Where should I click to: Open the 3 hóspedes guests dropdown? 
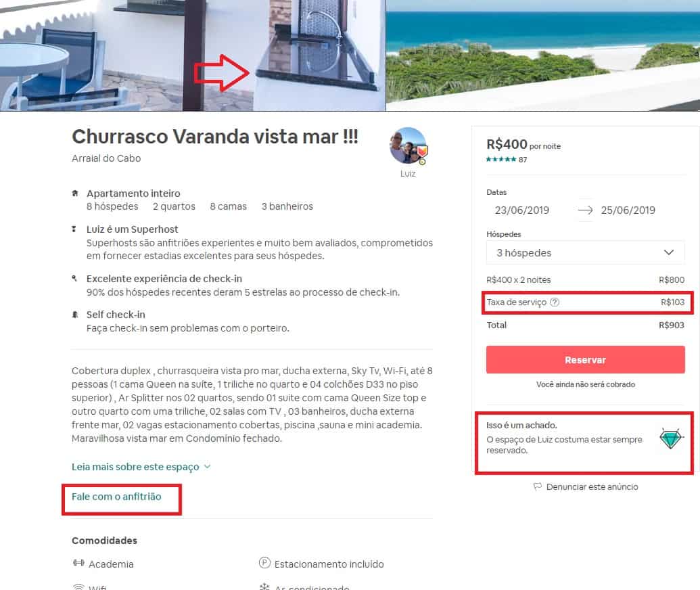coord(585,253)
